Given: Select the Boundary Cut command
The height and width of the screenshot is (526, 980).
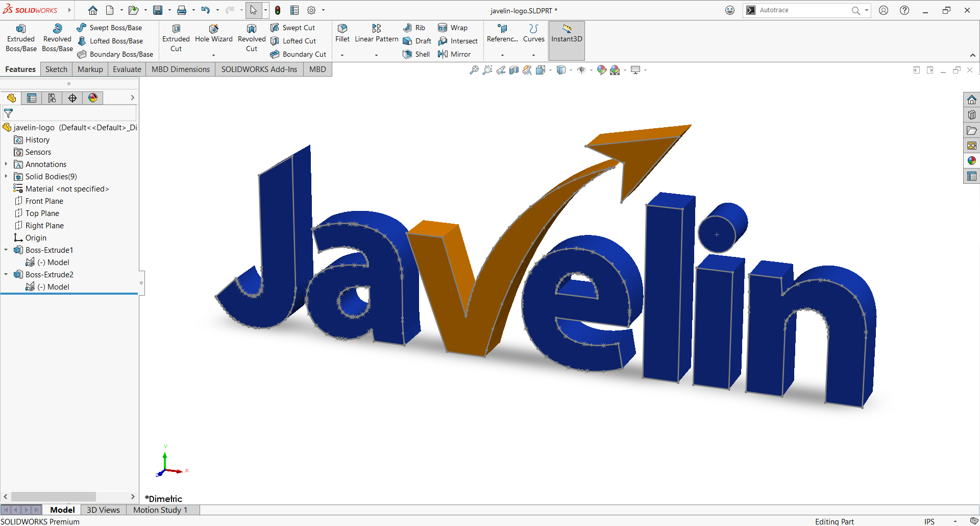Looking at the screenshot, I should (298, 54).
